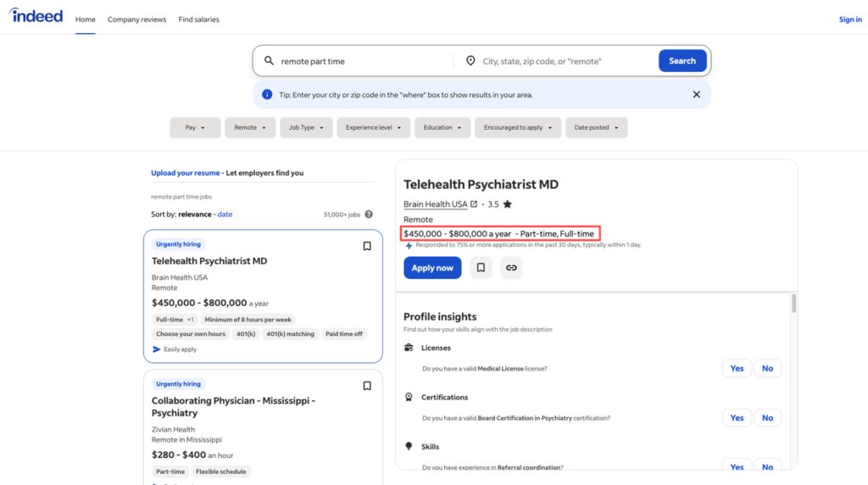Save job via bookmark beside Apply now
The height and width of the screenshot is (485, 868).
(x=481, y=268)
